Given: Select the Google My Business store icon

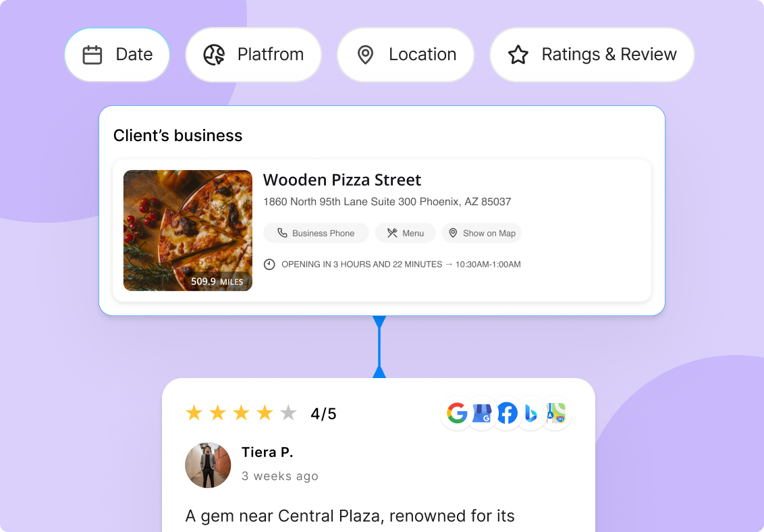Looking at the screenshot, I should [x=482, y=413].
